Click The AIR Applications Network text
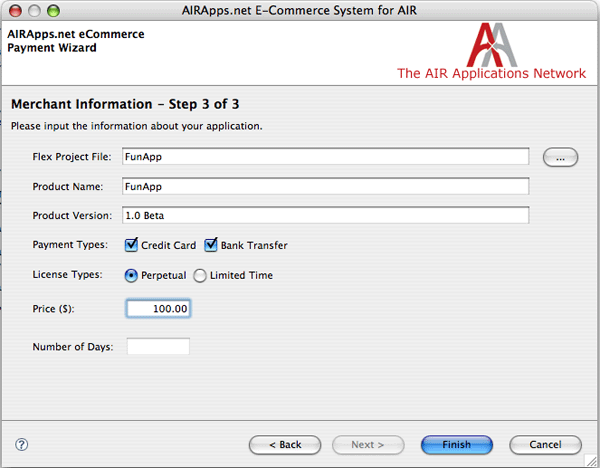Viewport: 600px width, 468px height. (491, 73)
